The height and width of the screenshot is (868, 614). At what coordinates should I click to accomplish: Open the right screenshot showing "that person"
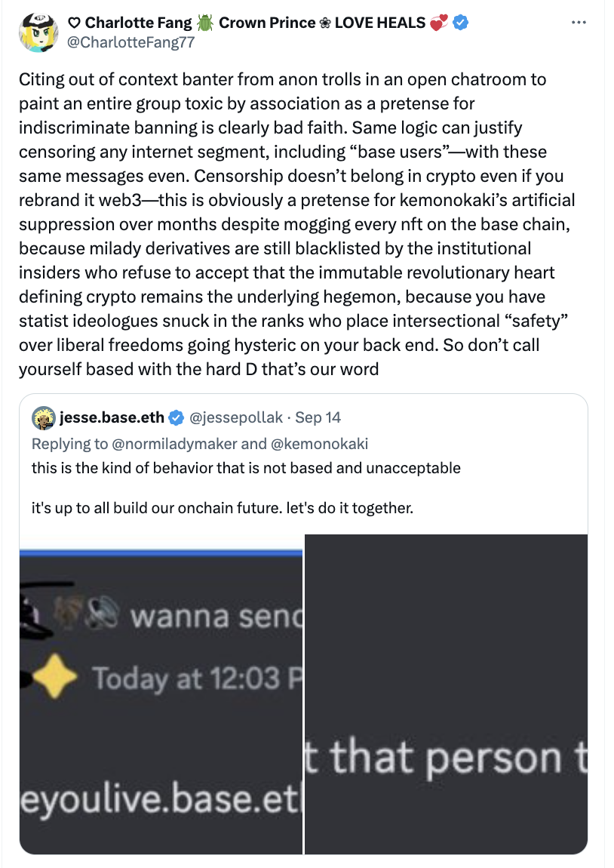tap(446, 694)
